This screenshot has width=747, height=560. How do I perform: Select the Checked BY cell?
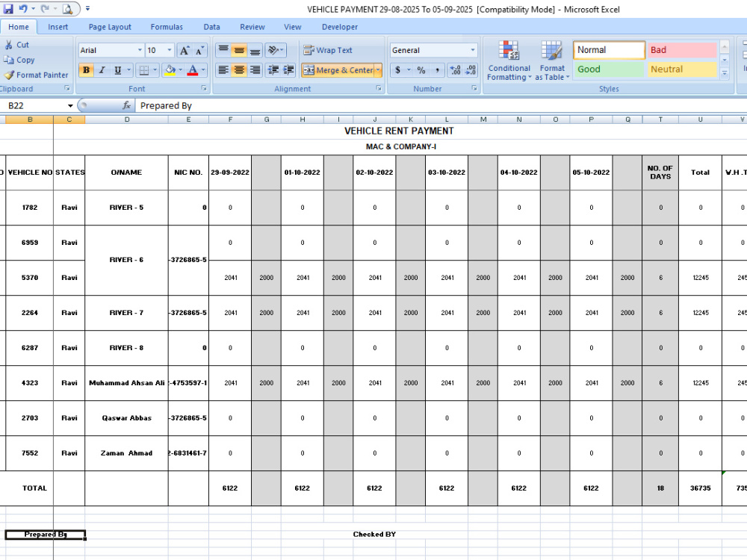click(x=374, y=535)
